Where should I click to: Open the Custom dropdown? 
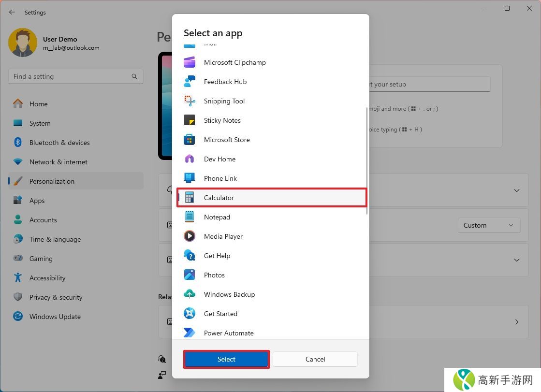coord(489,225)
